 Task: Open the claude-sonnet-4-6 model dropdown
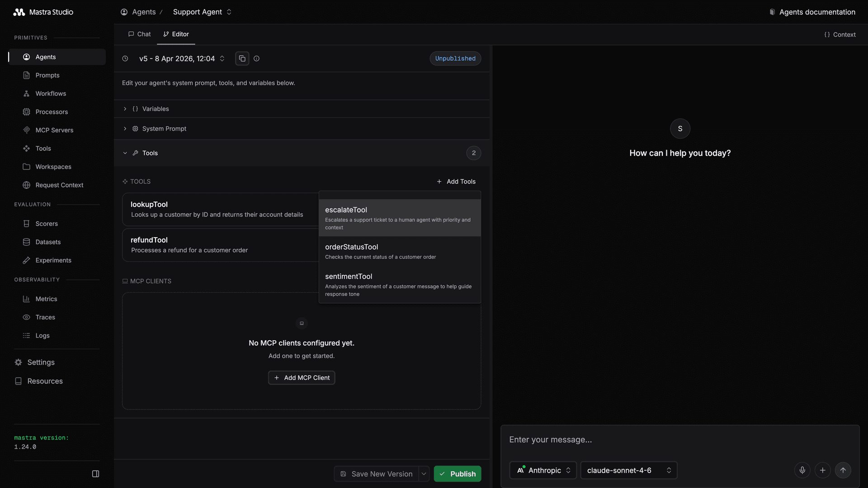click(x=628, y=470)
